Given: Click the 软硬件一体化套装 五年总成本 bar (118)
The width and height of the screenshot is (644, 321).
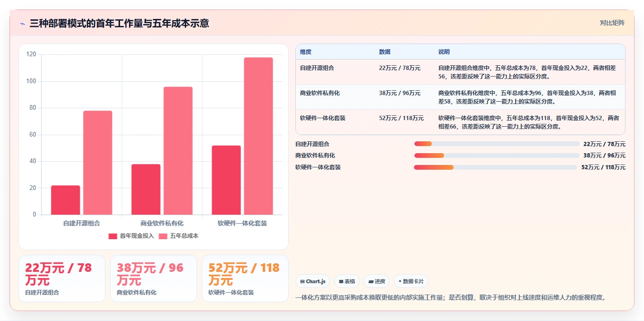Looking at the screenshot, I should [x=258, y=136].
